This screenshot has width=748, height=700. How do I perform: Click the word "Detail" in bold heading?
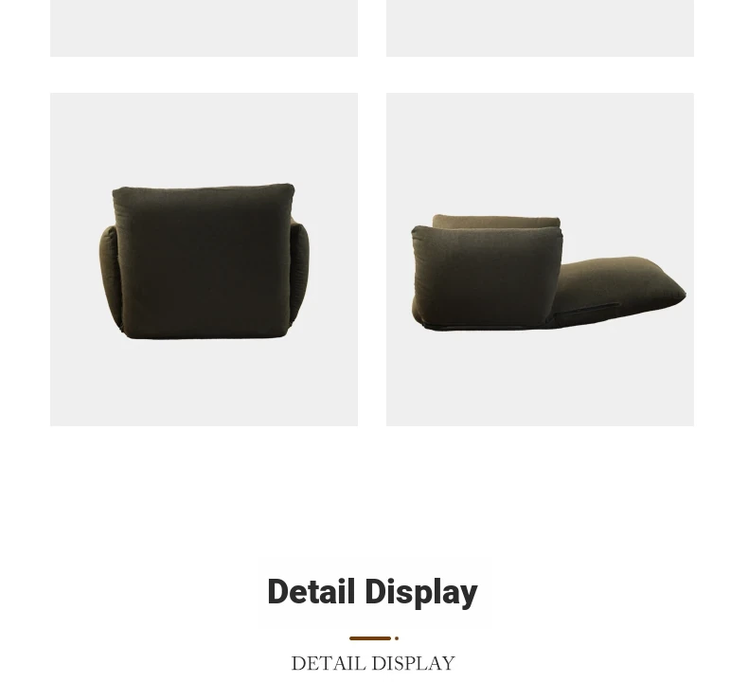click(x=311, y=591)
